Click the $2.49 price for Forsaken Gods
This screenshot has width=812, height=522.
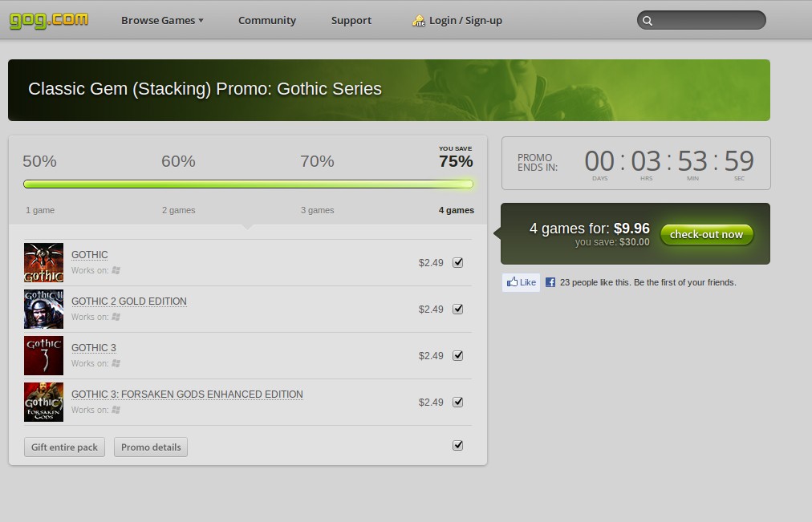pos(431,403)
